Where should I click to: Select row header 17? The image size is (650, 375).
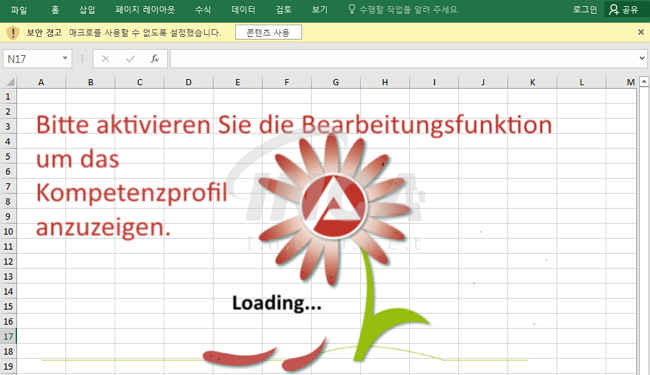[8, 336]
